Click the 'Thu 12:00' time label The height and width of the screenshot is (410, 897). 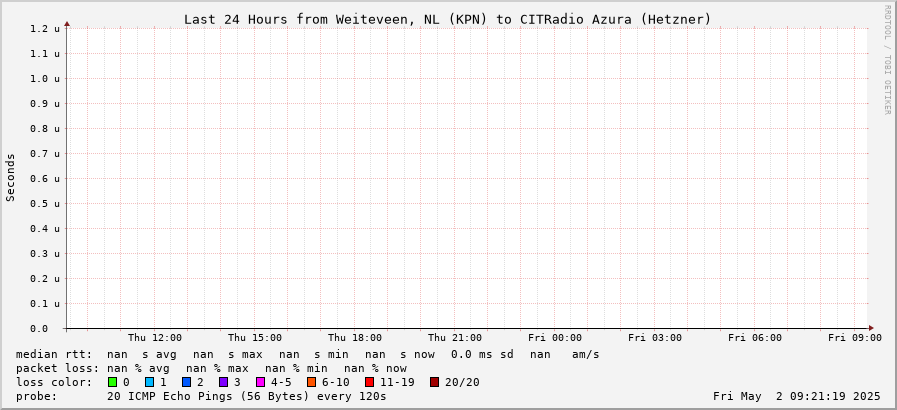pyautogui.click(x=154, y=338)
